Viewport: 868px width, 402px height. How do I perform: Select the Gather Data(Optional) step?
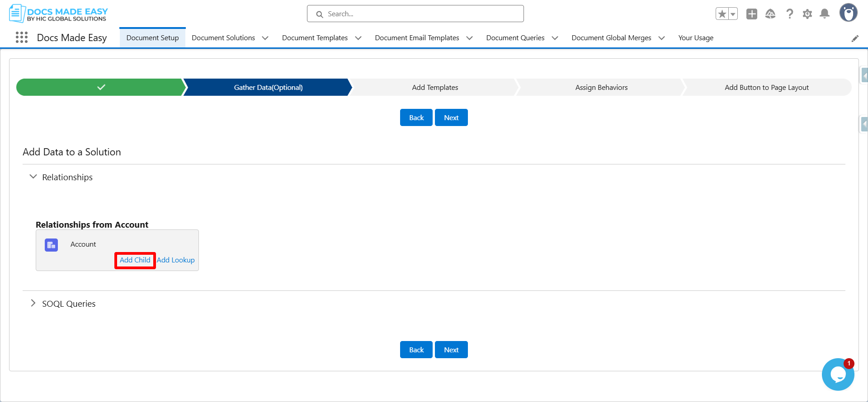tap(268, 87)
